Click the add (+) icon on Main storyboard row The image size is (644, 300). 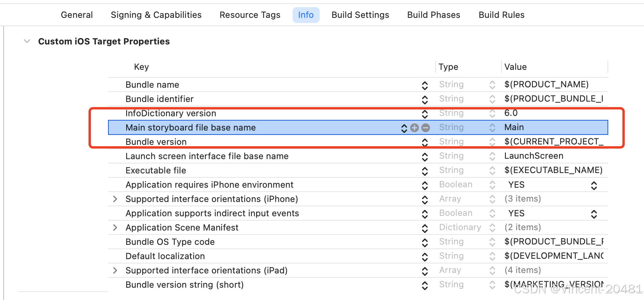(415, 128)
